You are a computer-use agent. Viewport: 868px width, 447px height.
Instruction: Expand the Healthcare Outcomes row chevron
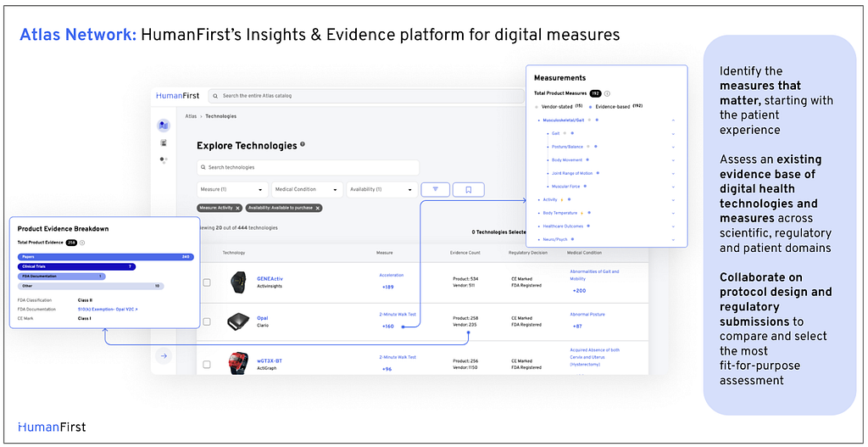[673, 226]
